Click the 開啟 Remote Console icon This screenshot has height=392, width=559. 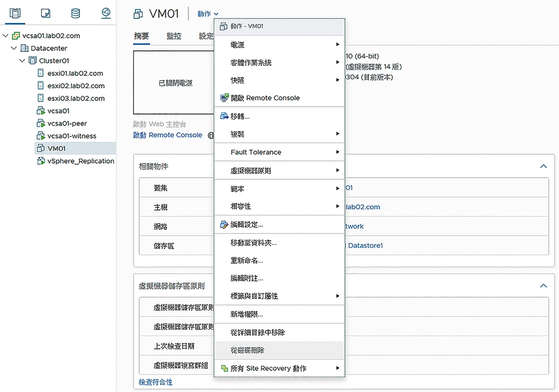click(224, 98)
